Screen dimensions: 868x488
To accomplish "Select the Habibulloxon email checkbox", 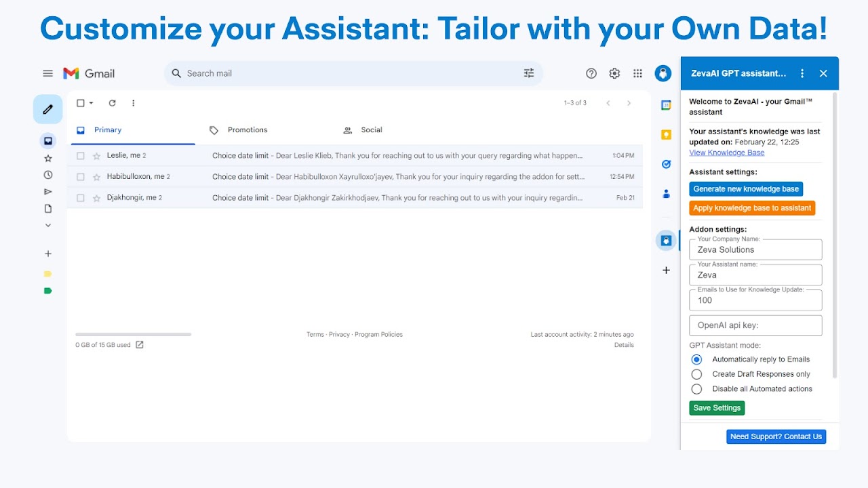I will [81, 177].
